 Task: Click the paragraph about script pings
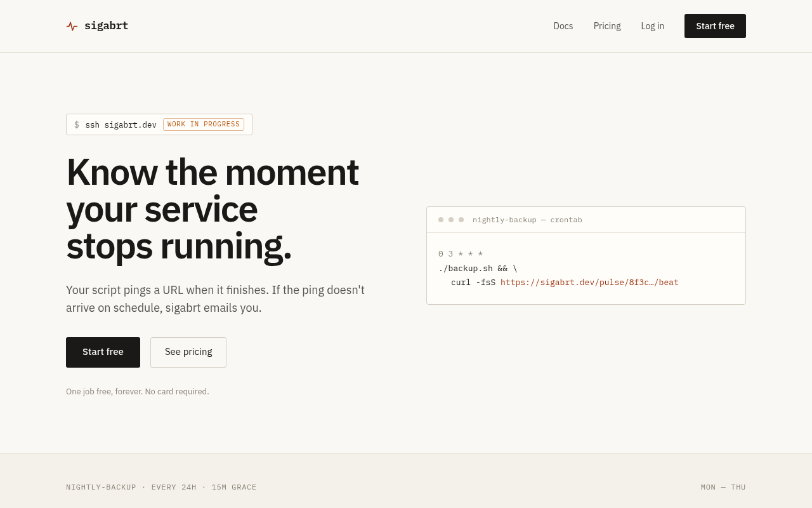[x=216, y=299]
